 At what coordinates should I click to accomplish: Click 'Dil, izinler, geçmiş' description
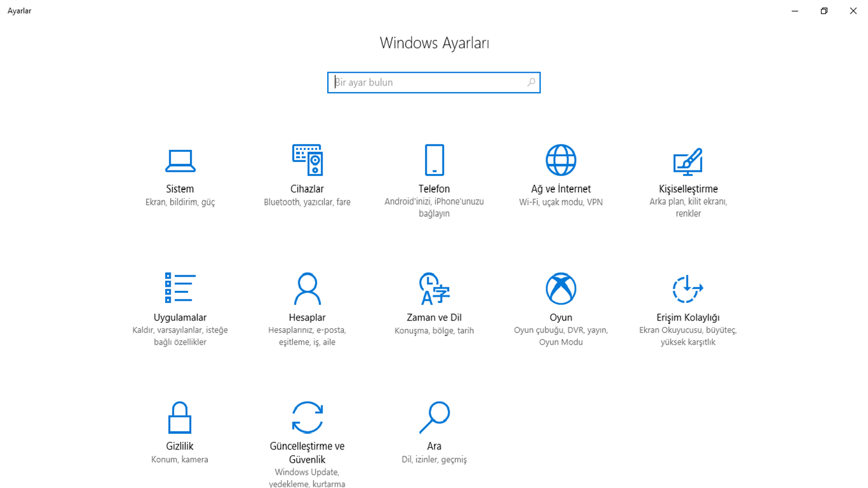(434, 460)
